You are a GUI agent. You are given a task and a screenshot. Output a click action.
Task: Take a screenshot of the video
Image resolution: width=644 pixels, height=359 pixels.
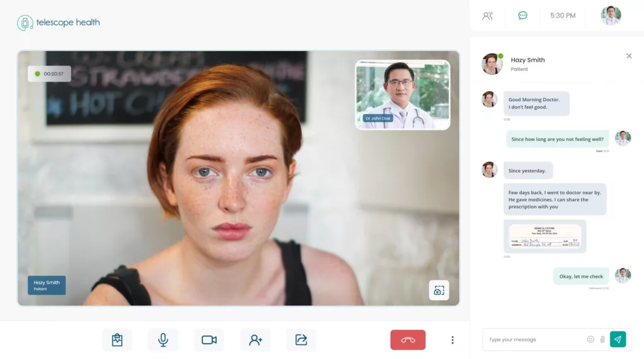(x=438, y=290)
